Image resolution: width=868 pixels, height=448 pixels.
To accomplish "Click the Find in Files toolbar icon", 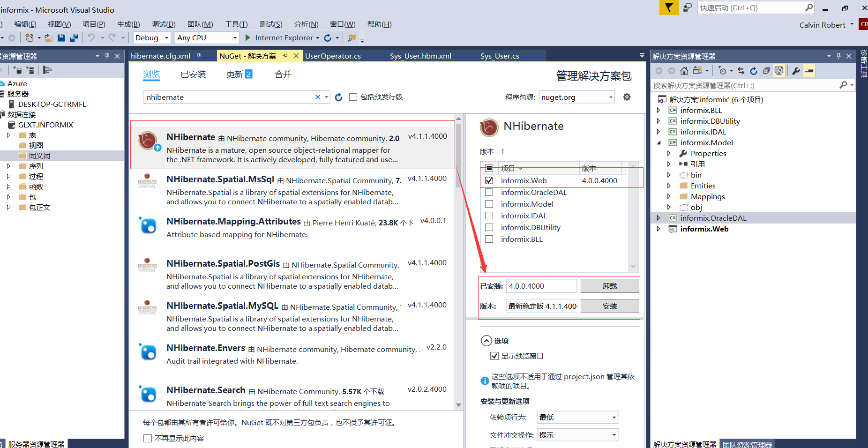I will click(x=352, y=37).
